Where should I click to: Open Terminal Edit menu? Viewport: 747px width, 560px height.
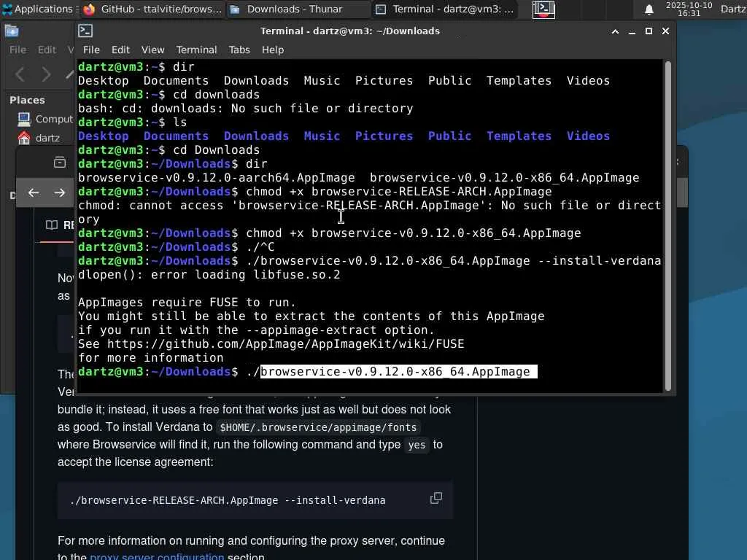point(120,50)
